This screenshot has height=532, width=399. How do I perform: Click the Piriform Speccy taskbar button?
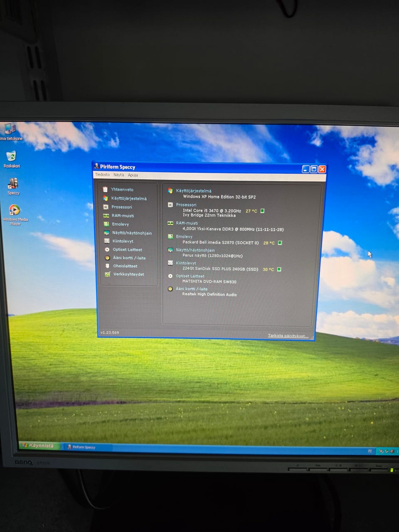coord(86,447)
